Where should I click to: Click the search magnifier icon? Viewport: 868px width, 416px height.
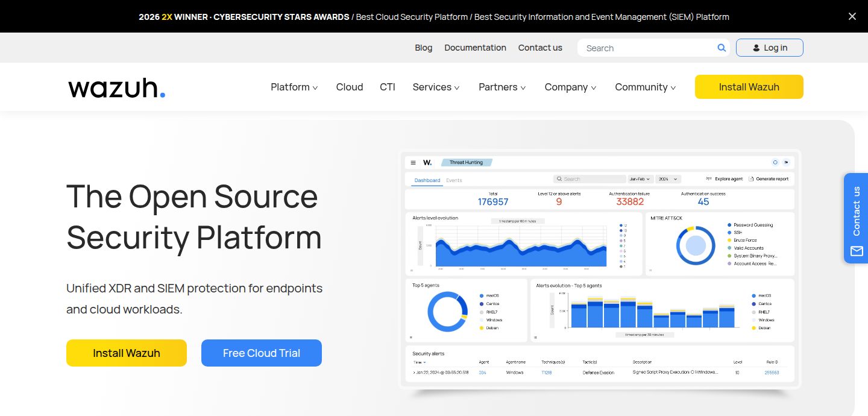722,48
